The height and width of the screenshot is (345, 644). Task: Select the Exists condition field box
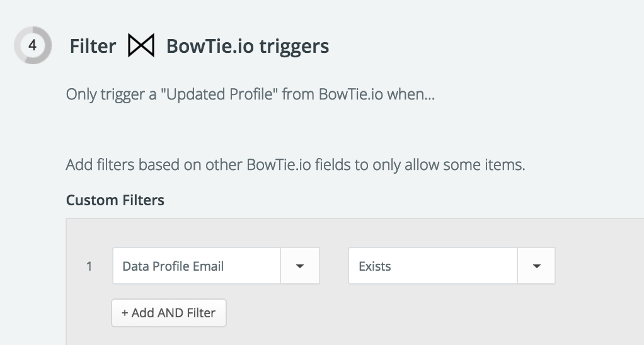(x=452, y=266)
